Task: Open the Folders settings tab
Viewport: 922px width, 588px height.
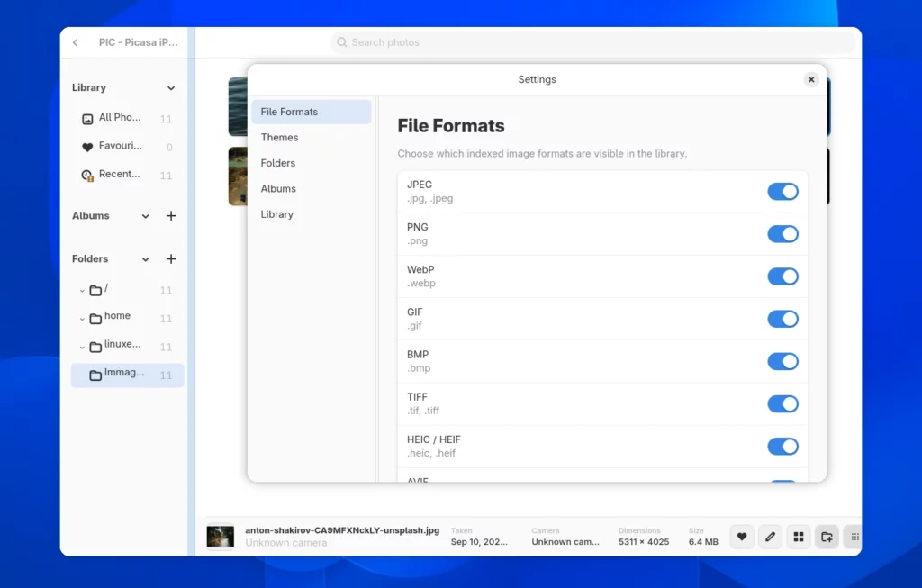Action: coord(311,163)
